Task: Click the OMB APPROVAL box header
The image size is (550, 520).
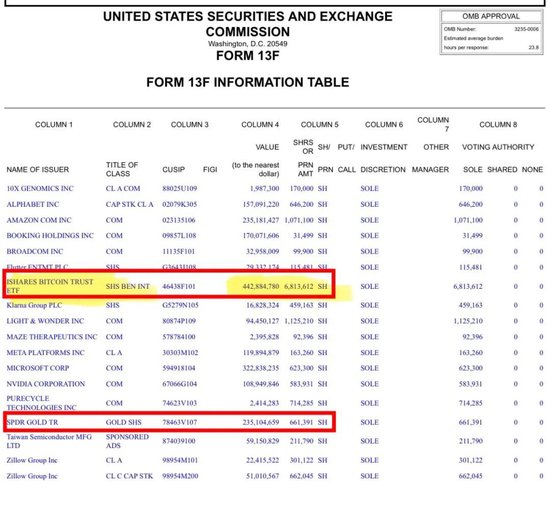Action: point(491,16)
